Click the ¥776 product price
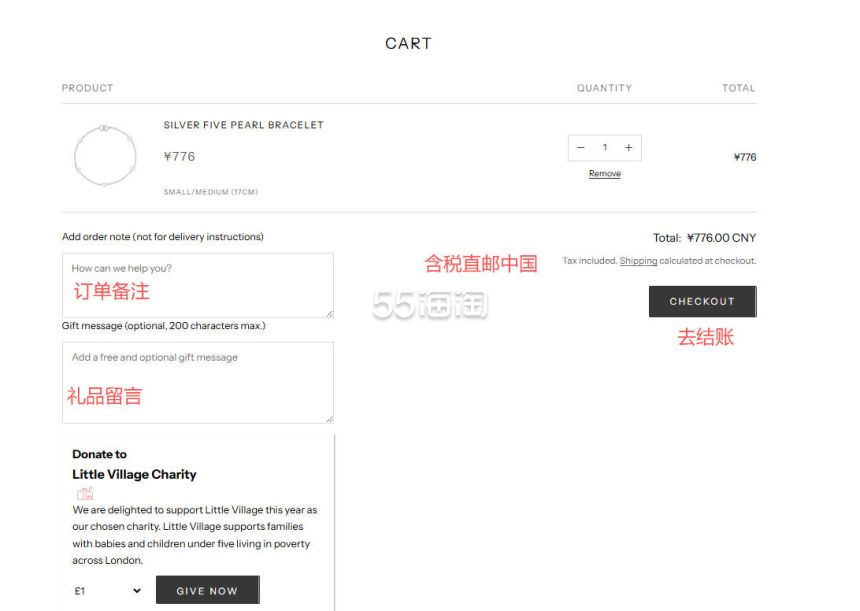This screenshot has height=611, width=860. [179, 157]
